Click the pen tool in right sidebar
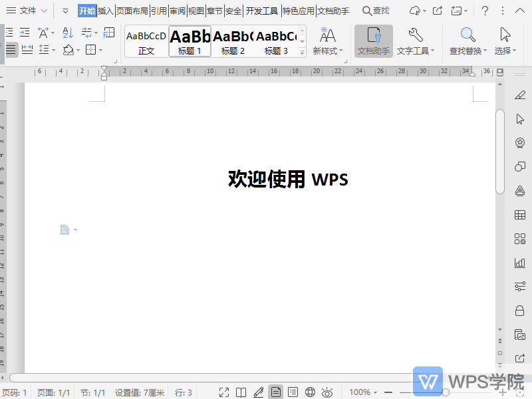Screen dimensions: 532x399 pyautogui.click(x=520, y=95)
